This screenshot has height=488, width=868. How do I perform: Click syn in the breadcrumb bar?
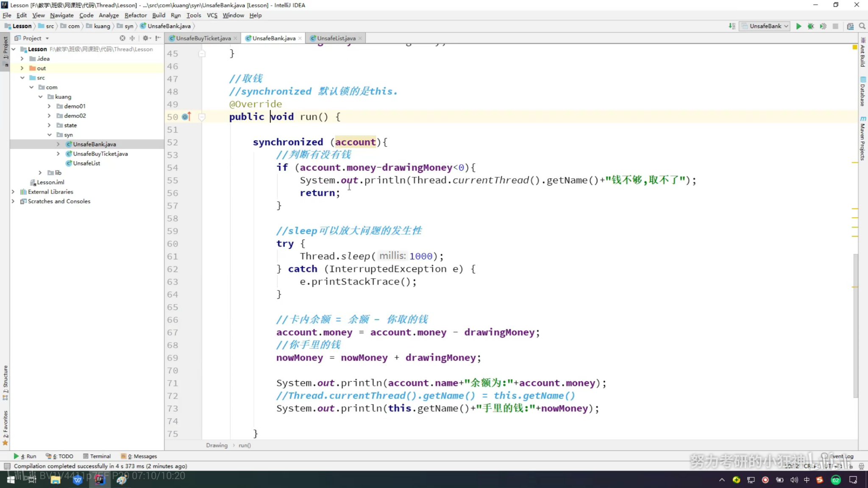point(125,26)
